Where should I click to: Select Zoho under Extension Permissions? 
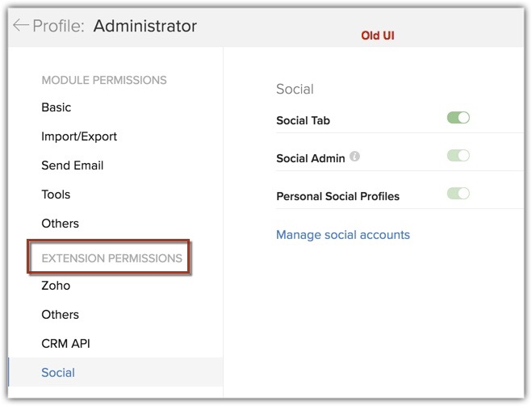pyautogui.click(x=56, y=286)
